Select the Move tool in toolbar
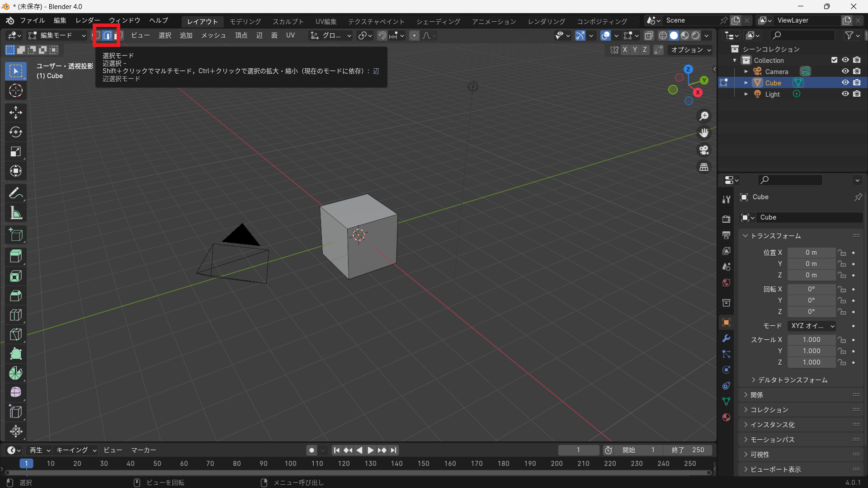This screenshot has width=868, height=488. point(16,112)
